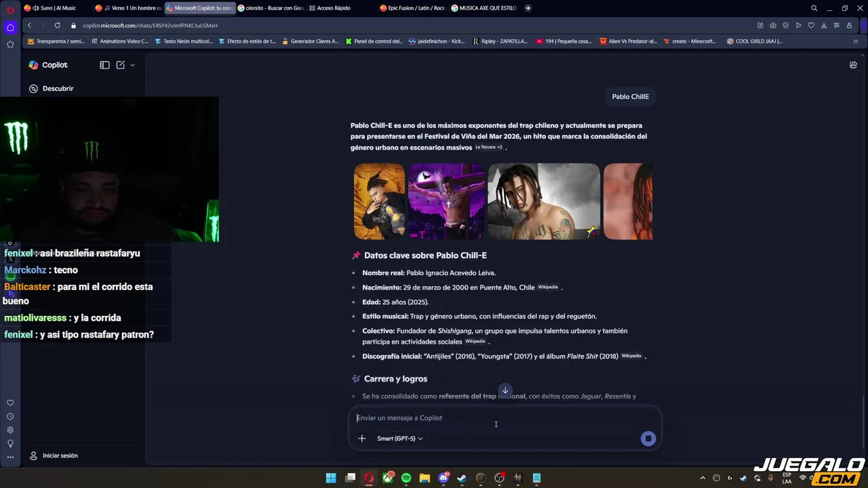Image resolution: width=868 pixels, height=488 pixels.
Task: Open Opera sidebar three-dots more menu
Action: [x=10, y=457]
